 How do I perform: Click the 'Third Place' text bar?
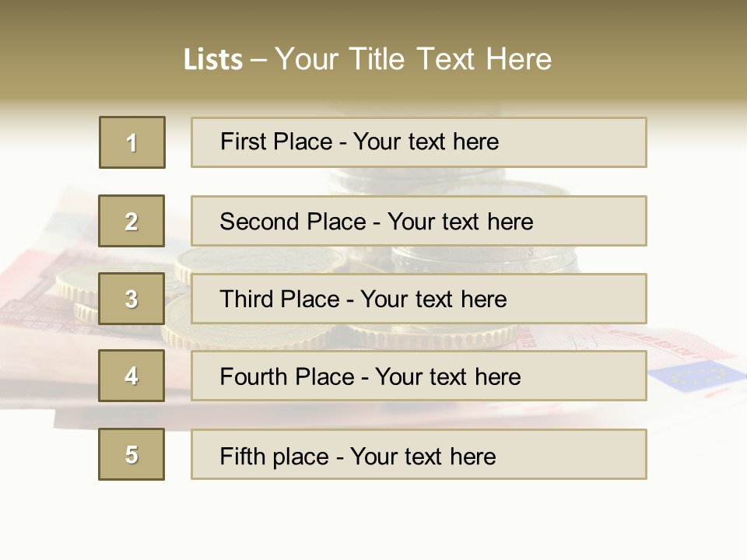click(419, 299)
